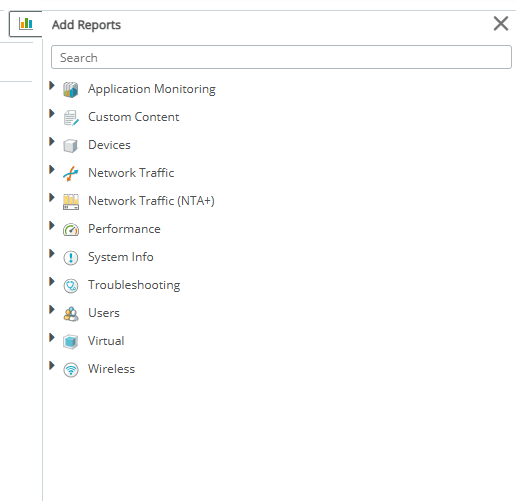Select the Troubleshooting label
Viewport: 516px width, 501px height.
pos(134,285)
